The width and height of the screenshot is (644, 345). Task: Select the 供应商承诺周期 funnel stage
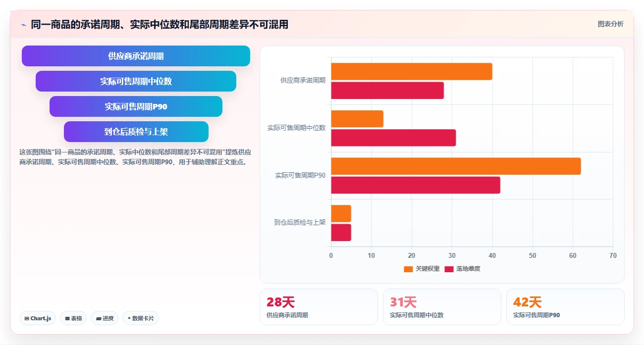136,56
